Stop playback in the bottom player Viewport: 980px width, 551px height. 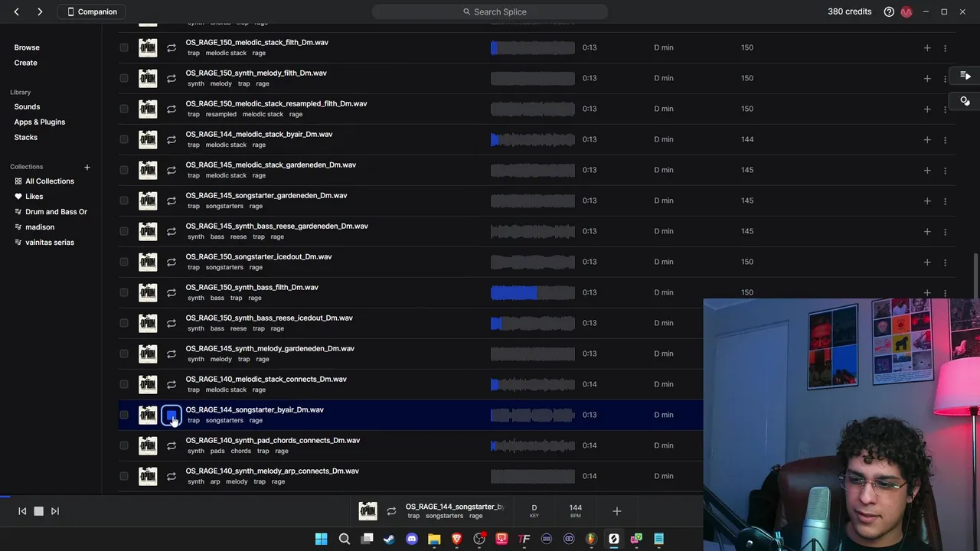tap(38, 511)
